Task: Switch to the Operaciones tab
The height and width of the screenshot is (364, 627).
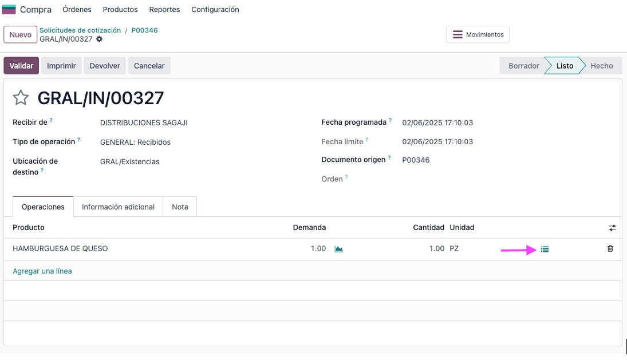Action: [x=43, y=207]
